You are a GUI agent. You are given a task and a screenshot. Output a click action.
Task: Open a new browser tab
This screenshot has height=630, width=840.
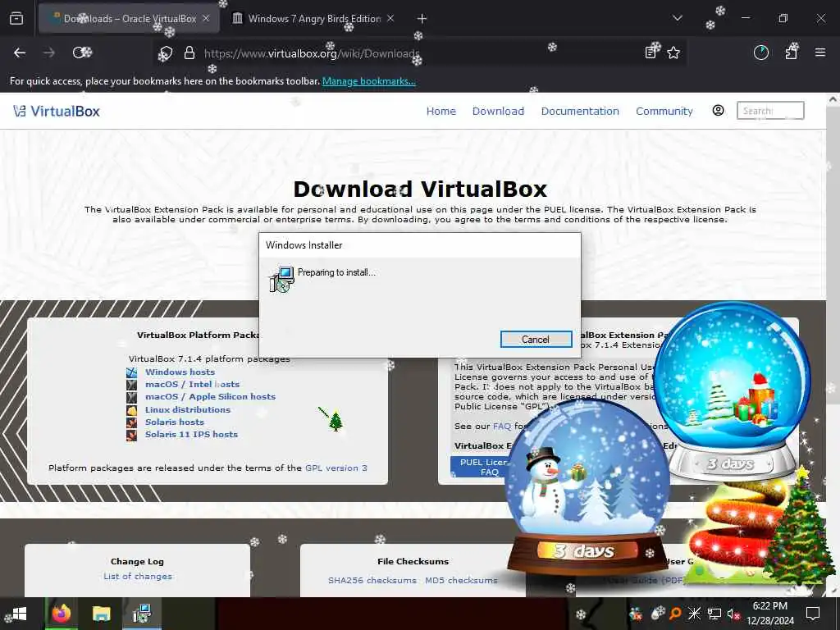coord(422,19)
